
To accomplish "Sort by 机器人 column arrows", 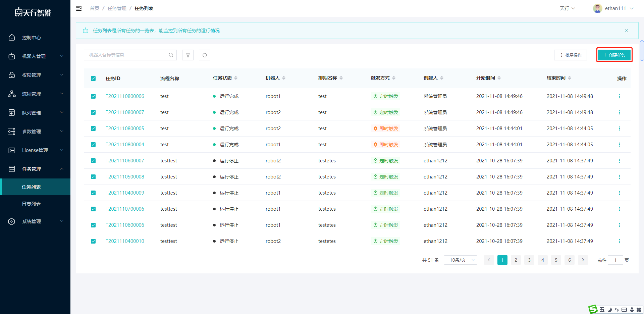I will (x=284, y=78).
